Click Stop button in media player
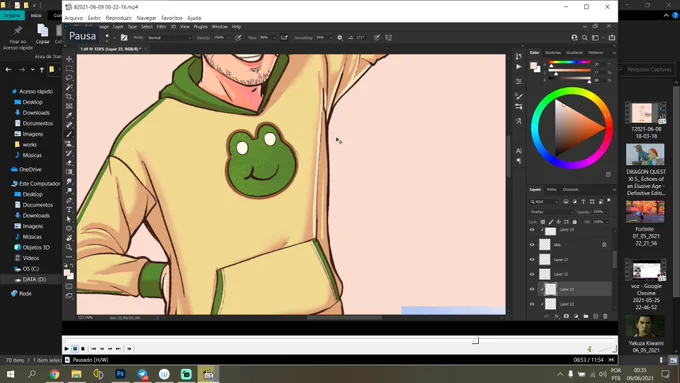Viewport: 680px width, 383px height. click(x=83, y=349)
